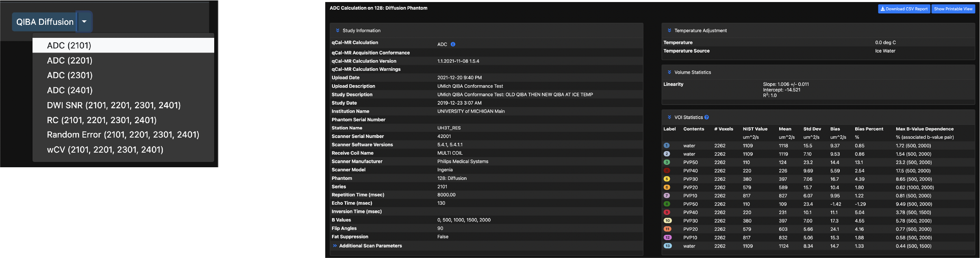Select the orange VOI label 11 badge
Image resolution: width=980 pixels, height=258 pixels.
coord(667,229)
